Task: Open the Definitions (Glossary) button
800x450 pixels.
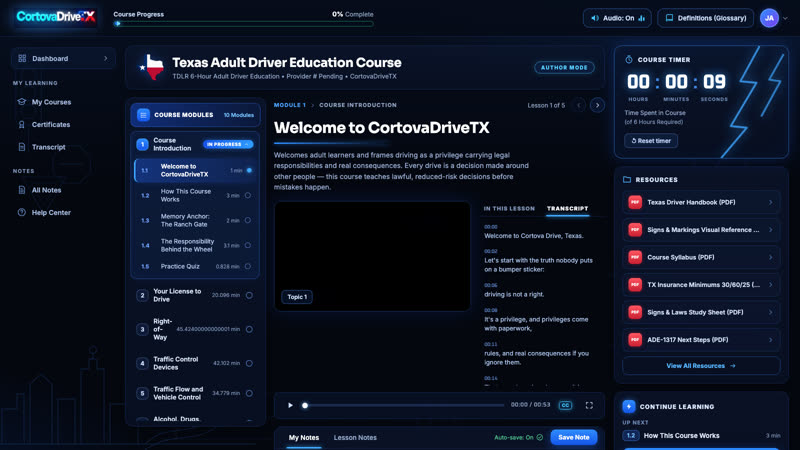Action: pos(706,18)
